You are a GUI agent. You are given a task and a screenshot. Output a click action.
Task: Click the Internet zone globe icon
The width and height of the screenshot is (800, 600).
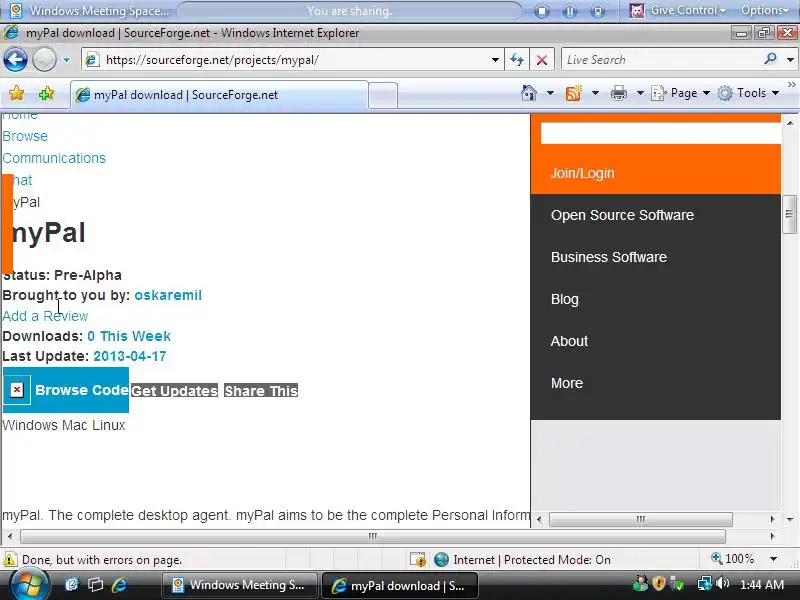pyautogui.click(x=441, y=560)
